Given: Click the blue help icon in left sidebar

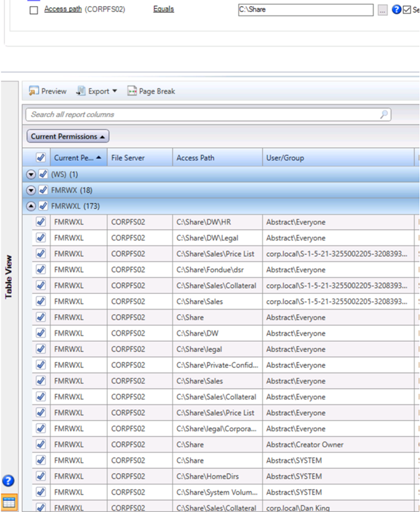Looking at the screenshot, I should (8, 481).
